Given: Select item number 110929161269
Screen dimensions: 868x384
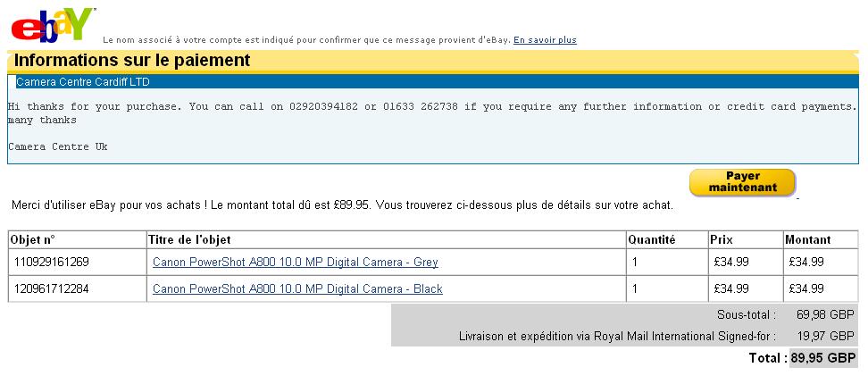Looking at the screenshot, I should point(52,262).
